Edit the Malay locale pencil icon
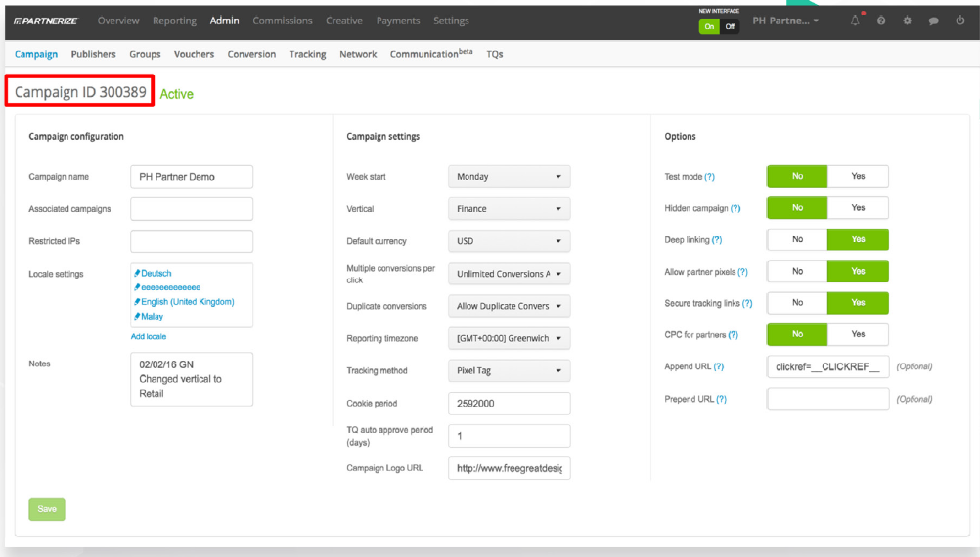This screenshot has height=557, width=980. tap(137, 316)
